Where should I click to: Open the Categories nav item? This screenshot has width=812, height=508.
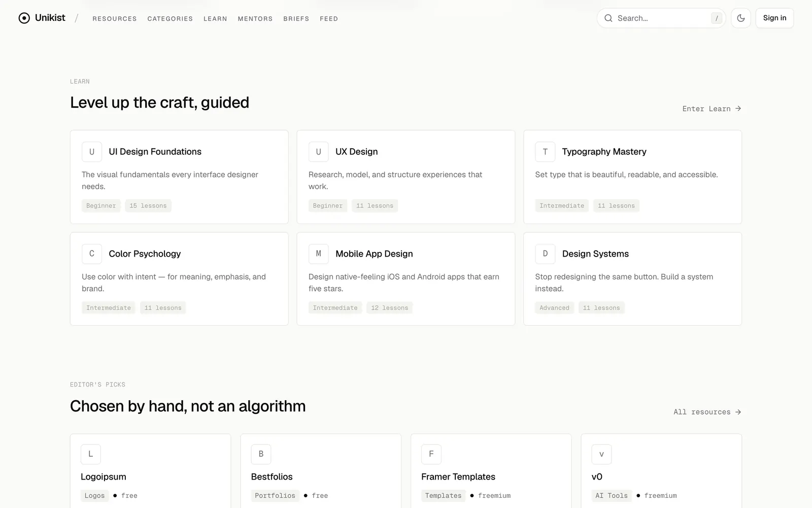pos(170,19)
